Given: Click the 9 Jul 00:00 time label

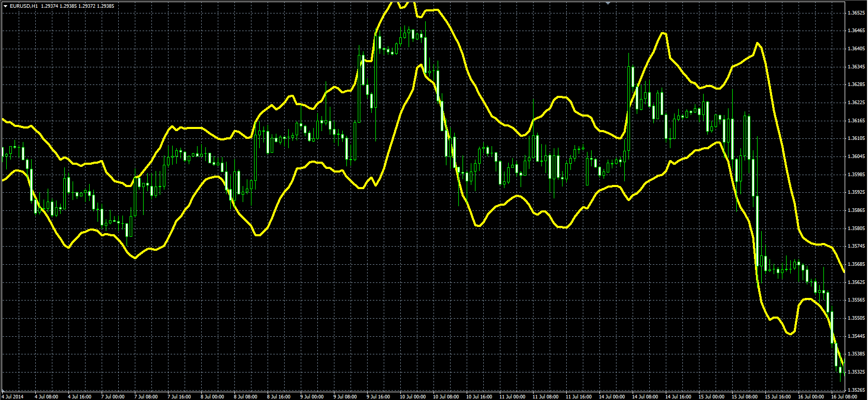Looking at the screenshot, I should 312,396.
